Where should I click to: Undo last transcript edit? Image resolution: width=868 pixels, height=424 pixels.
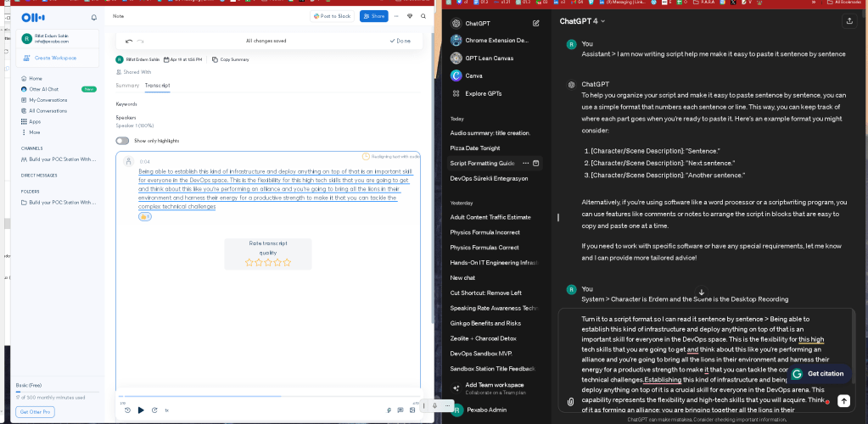click(x=129, y=41)
